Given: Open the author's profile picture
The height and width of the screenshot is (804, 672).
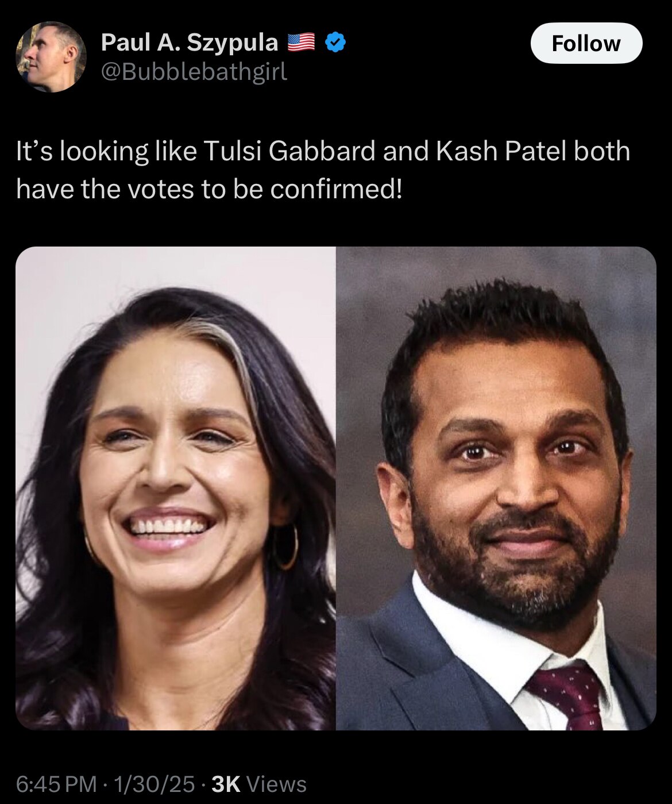Looking at the screenshot, I should click(x=51, y=57).
